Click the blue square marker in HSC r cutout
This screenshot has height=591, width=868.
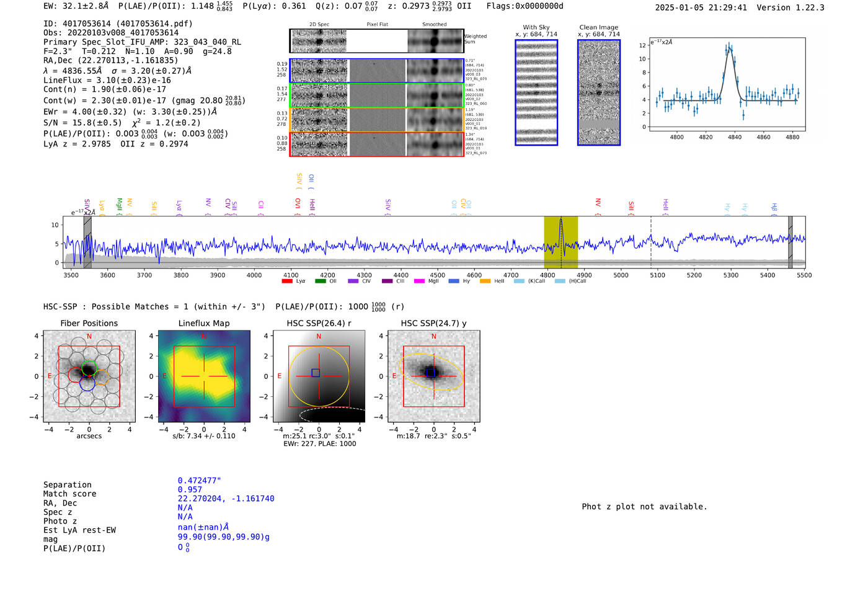[315, 373]
